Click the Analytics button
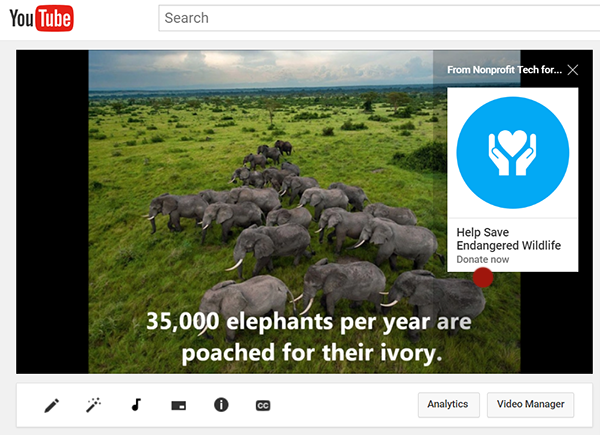Viewport: 600px width, 435px height. 448,404
